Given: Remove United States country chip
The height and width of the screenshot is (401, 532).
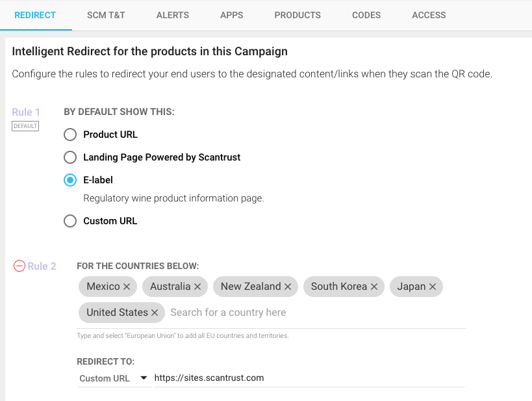Looking at the screenshot, I should [x=155, y=313].
